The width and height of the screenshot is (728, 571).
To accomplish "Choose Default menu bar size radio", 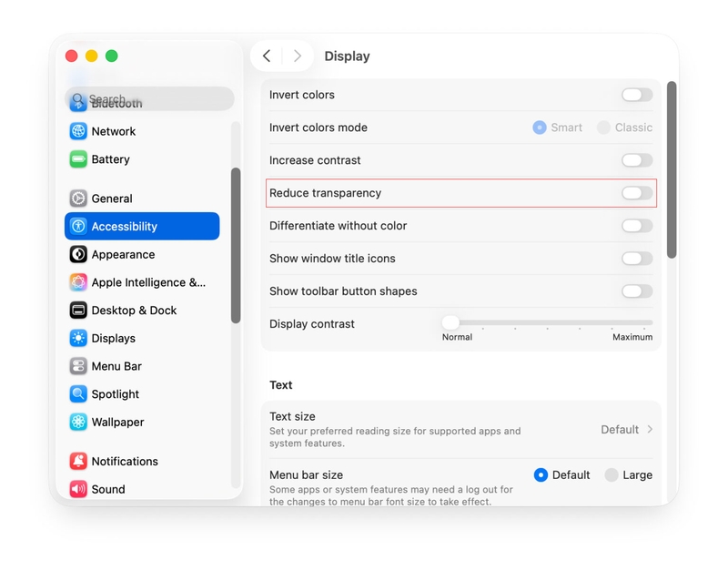I will pos(541,474).
